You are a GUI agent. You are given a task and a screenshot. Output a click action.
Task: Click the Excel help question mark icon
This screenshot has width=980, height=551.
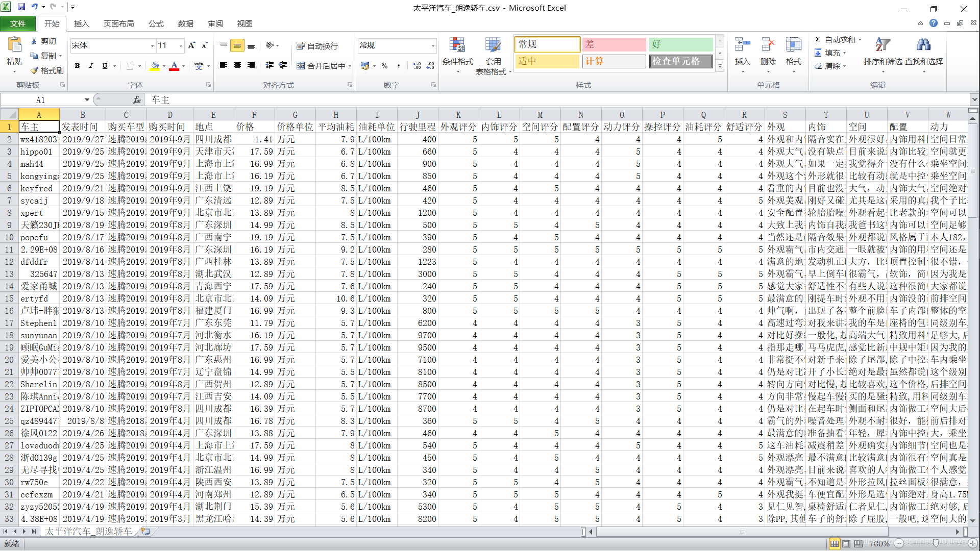click(933, 23)
